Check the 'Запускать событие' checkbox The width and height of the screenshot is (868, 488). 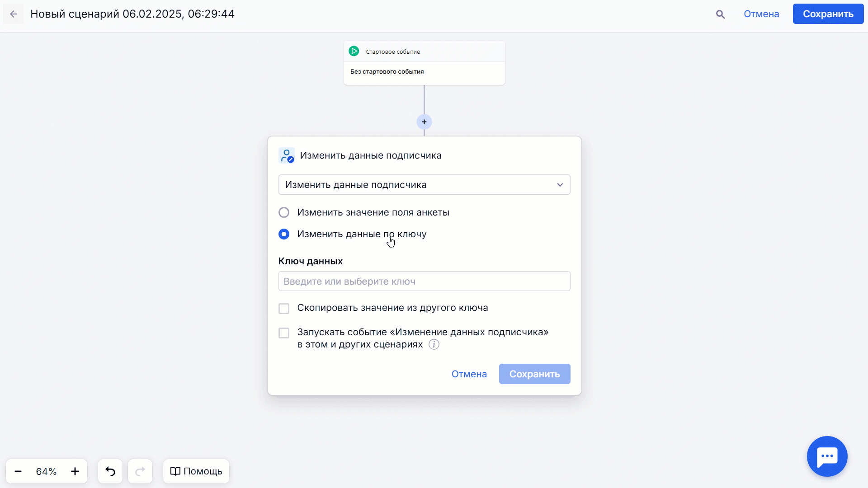[284, 333]
